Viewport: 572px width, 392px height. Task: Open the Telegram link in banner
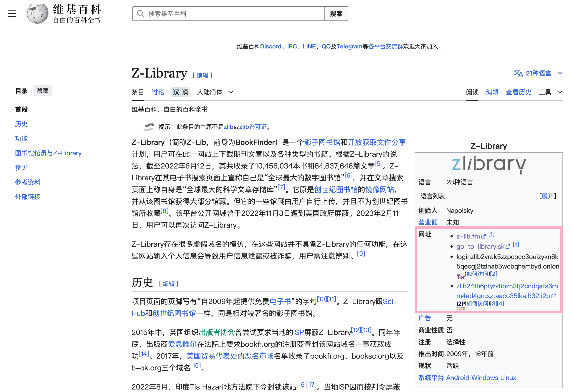coord(349,46)
